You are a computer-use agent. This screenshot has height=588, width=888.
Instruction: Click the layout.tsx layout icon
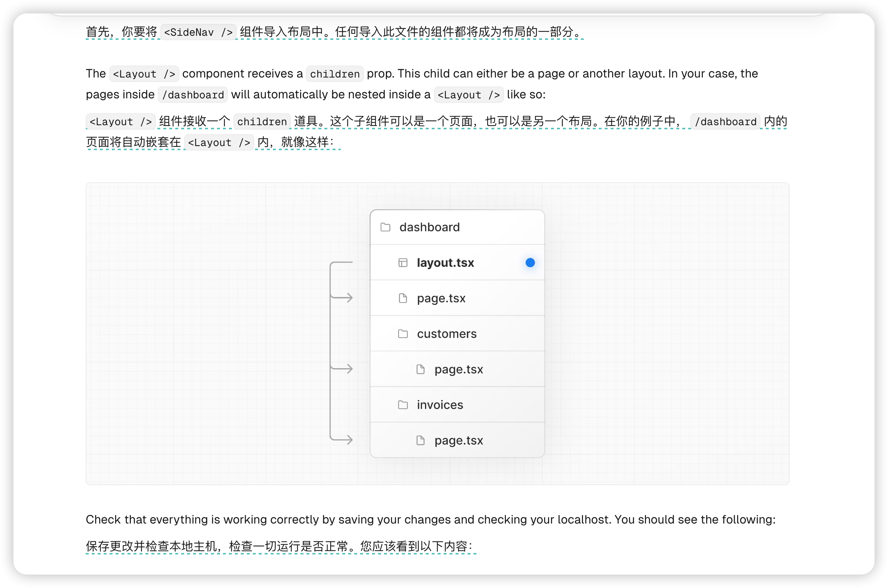pyautogui.click(x=403, y=263)
